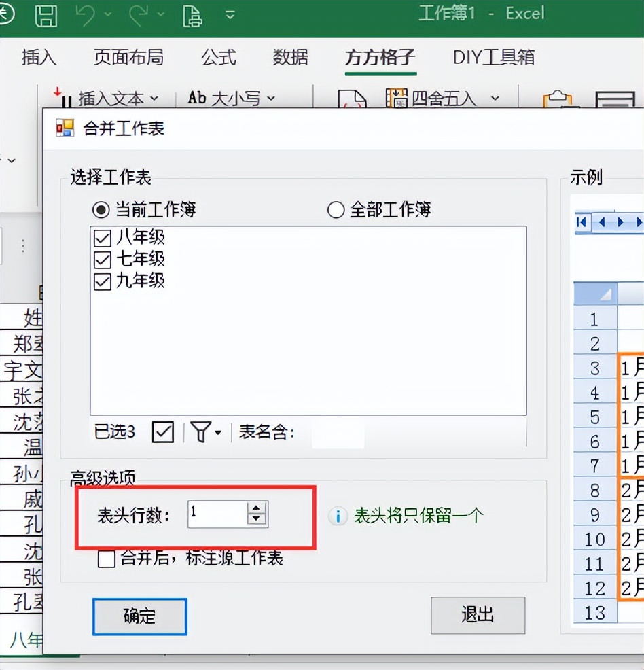This screenshot has height=670, width=644.
Task: Decrease 表头行数 with the down arrow
Action: (x=256, y=519)
